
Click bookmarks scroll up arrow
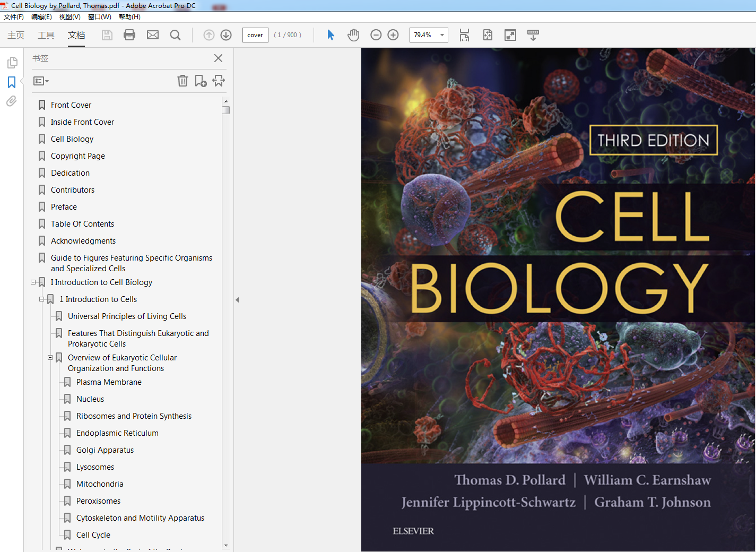pos(226,101)
